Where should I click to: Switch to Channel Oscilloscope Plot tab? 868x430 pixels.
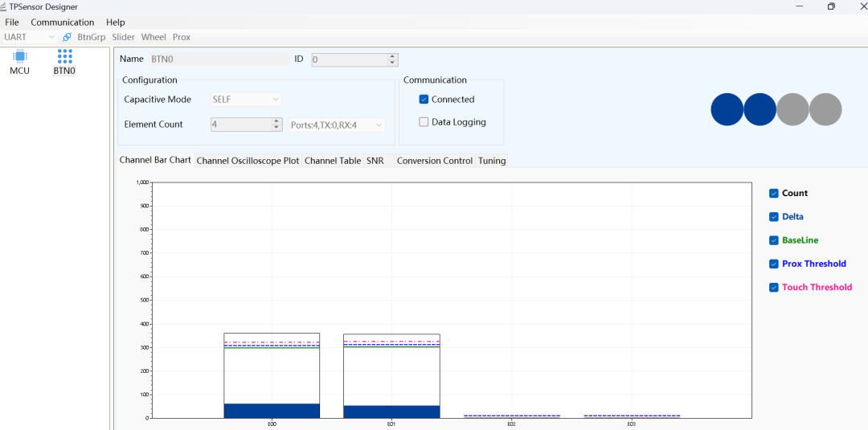coord(248,161)
